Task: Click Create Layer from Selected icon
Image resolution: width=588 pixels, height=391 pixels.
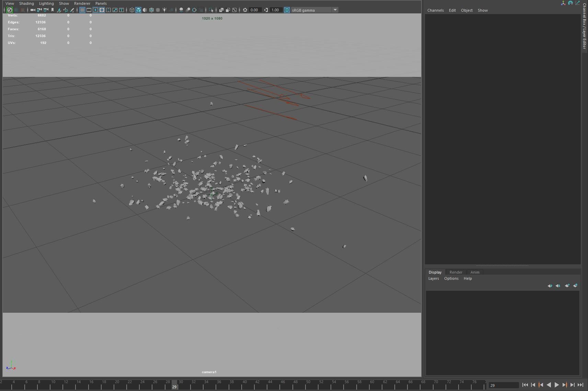Action: 575,286
